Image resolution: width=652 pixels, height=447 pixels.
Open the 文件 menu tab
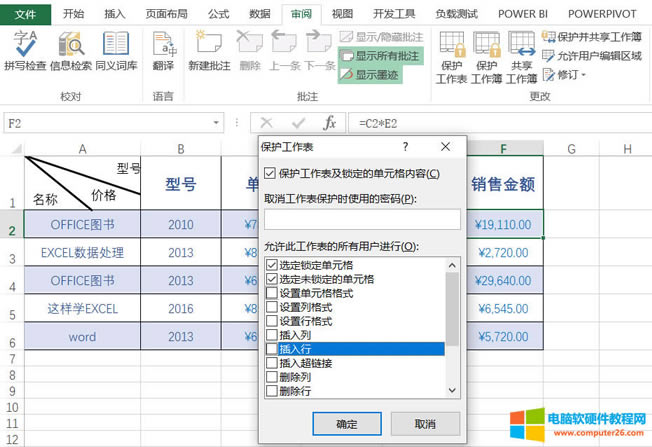(26, 14)
